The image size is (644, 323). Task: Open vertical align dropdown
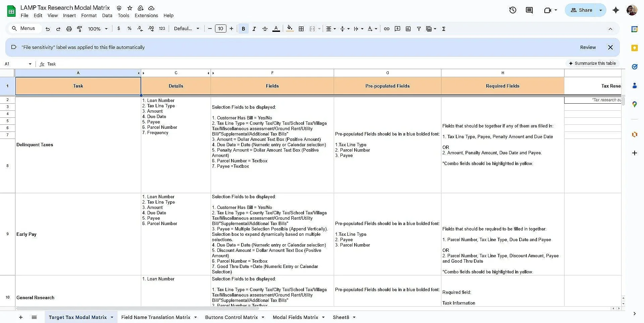pos(344,29)
